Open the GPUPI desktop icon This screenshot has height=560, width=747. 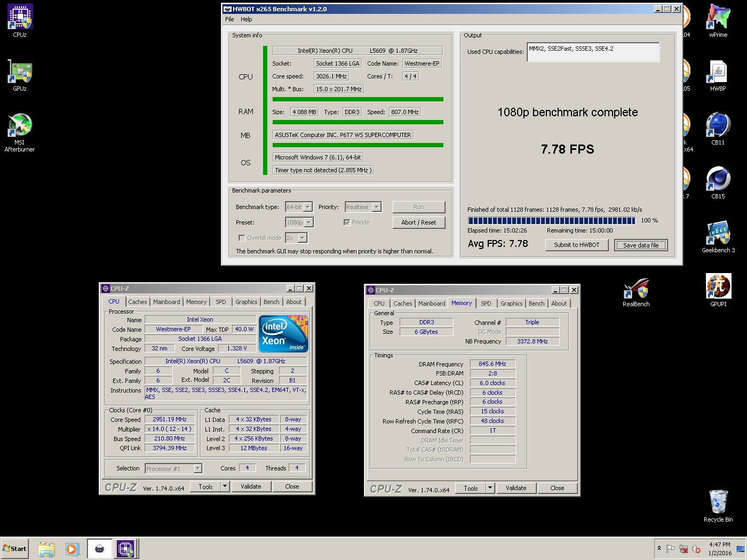(718, 290)
